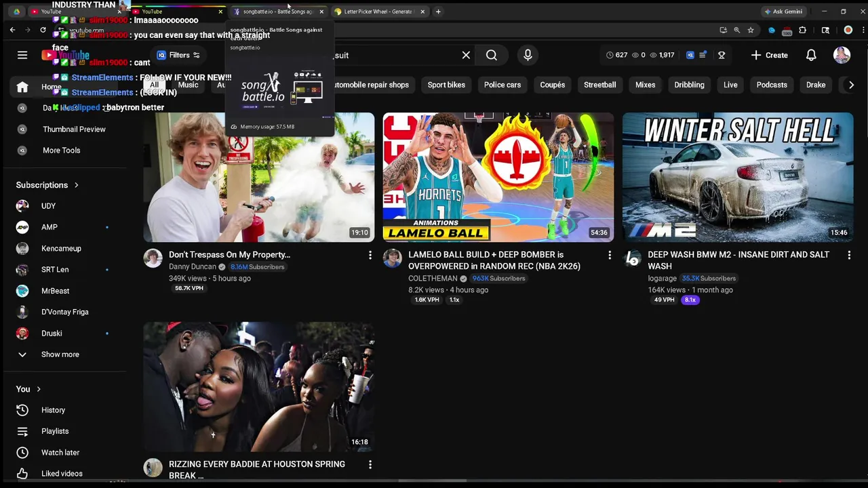Bookmark this page with star icon

point(751,30)
